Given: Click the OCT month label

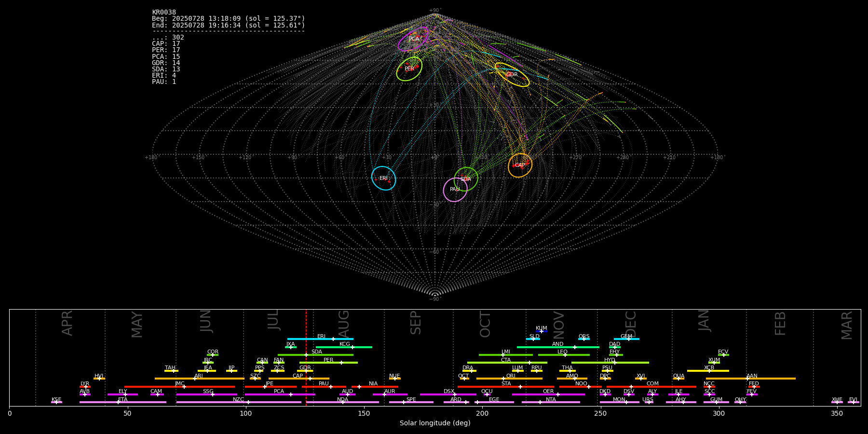Looking at the screenshot, I should [x=485, y=324].
